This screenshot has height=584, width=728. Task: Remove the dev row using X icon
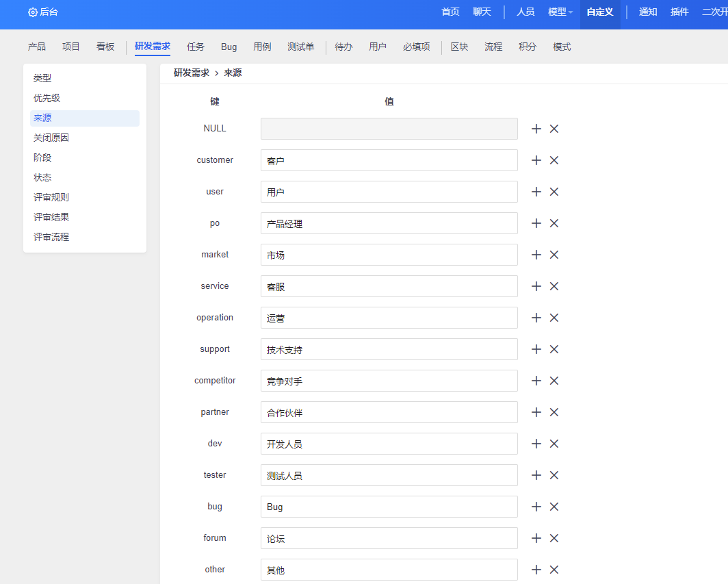pyautogui.click(x=554, y=444)
